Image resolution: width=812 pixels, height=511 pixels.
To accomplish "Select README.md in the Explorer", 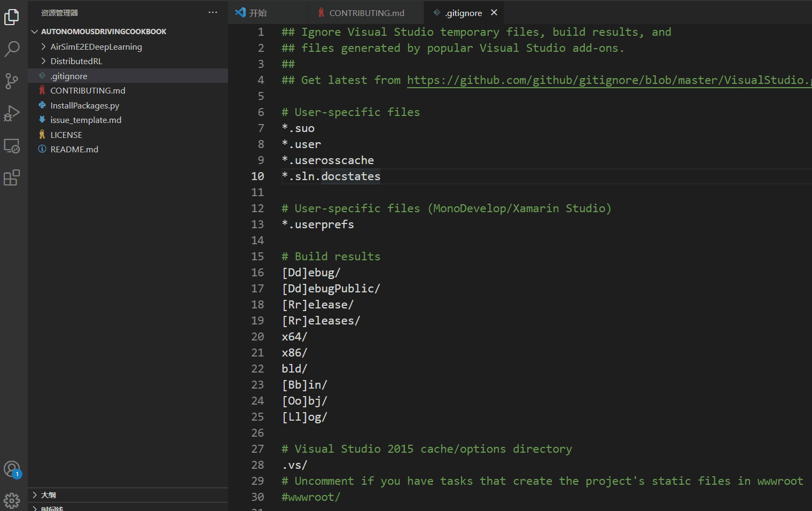I will [73, 149].
